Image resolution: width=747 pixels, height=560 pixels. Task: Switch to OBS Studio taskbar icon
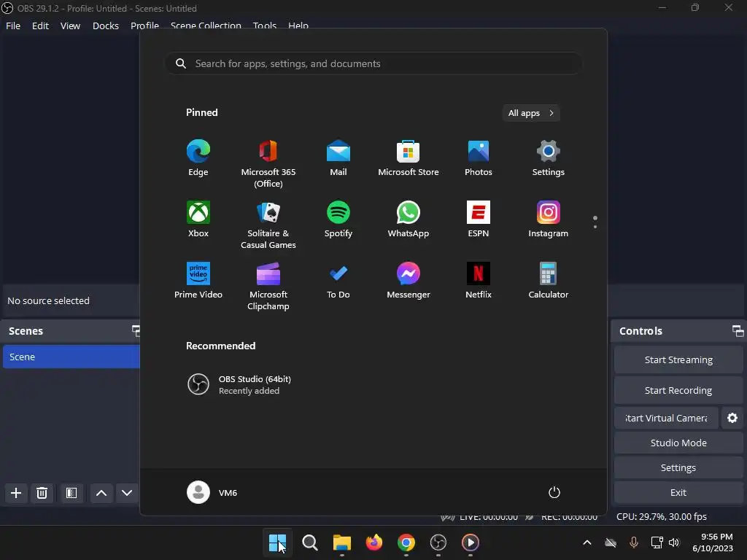point(438,542)
